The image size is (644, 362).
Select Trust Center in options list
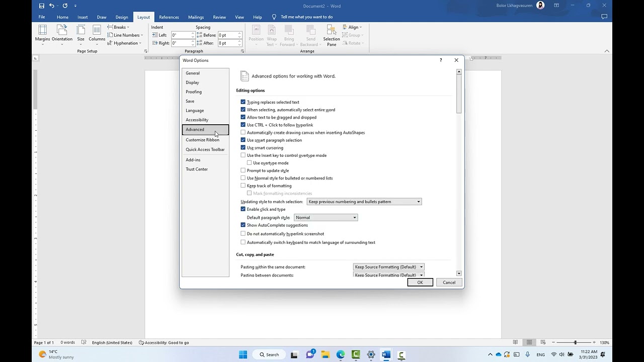205,169
